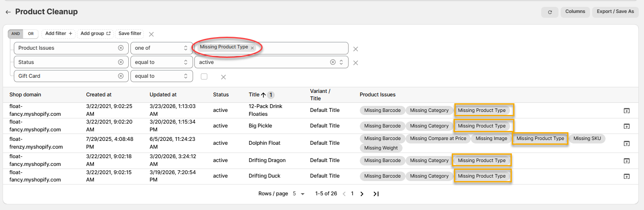
Task: Switch filter logic to OR
Action: coord(31,34)
